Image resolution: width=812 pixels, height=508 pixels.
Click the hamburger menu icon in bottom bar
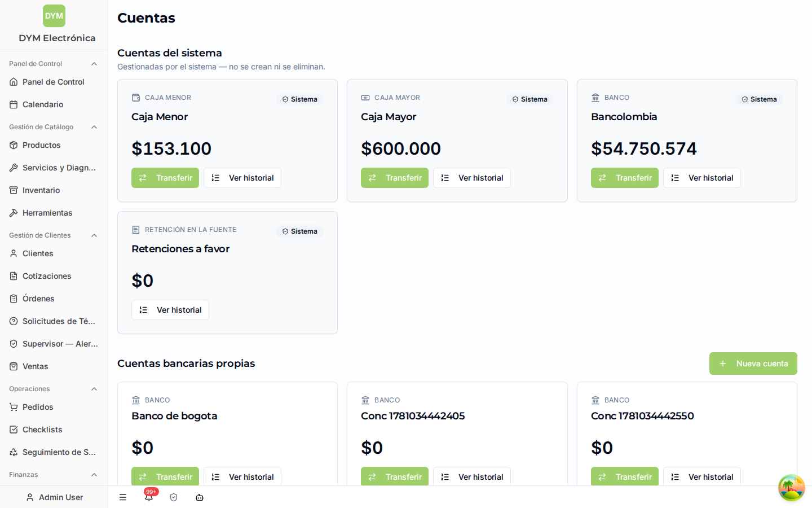123,497
